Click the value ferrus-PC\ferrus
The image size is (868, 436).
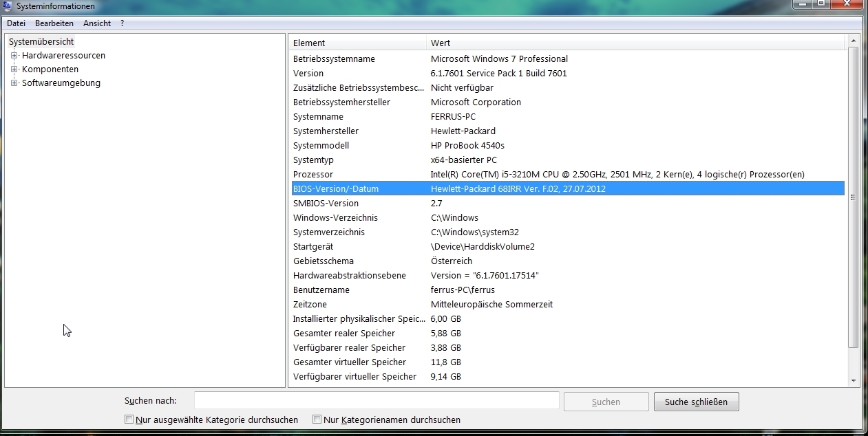(x=463, y=290)
